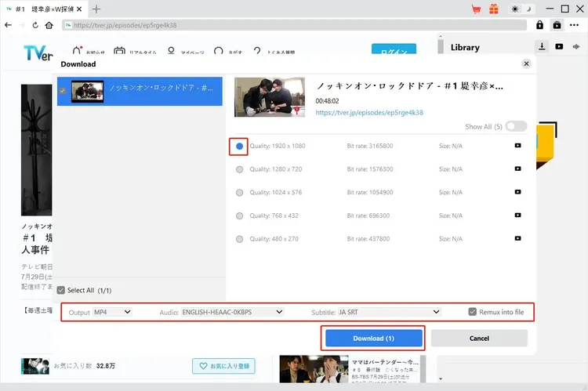
Task: Open the downloads icon in Library panel
Action: click(542, 47)
